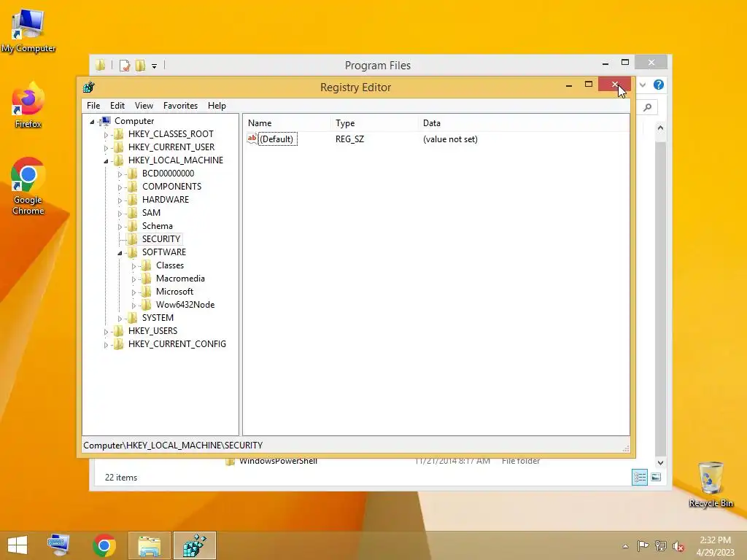Screen dimensions: 747x560
Task: Select the SOFTWARE key
Action: 164,252
